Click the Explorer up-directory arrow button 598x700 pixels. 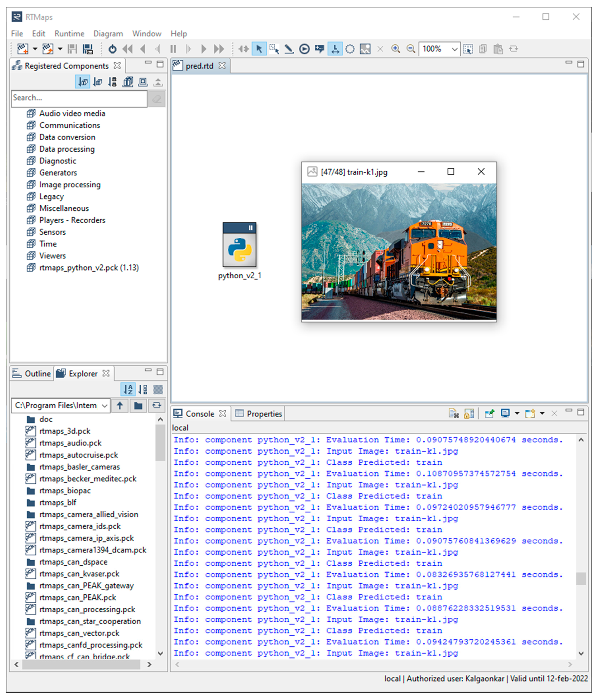tap(120, 405)
